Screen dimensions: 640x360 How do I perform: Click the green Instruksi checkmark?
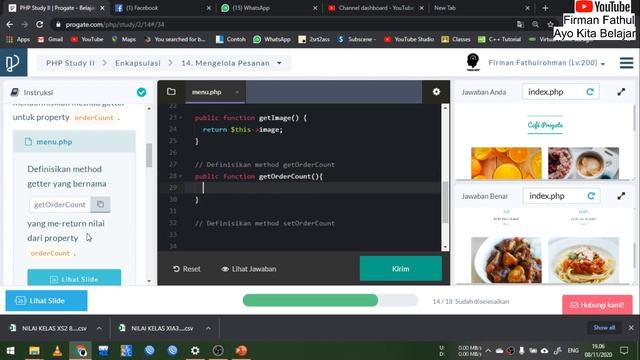tap(142, 92)
